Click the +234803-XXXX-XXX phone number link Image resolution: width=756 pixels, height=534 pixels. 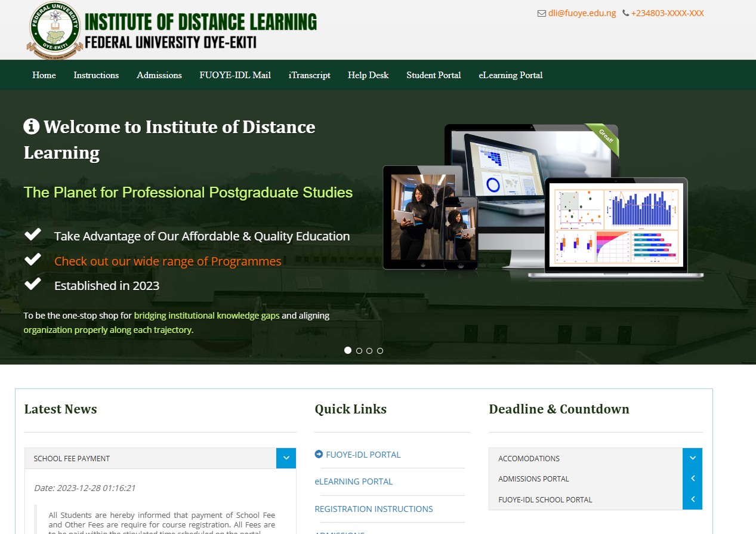[667, 13]
